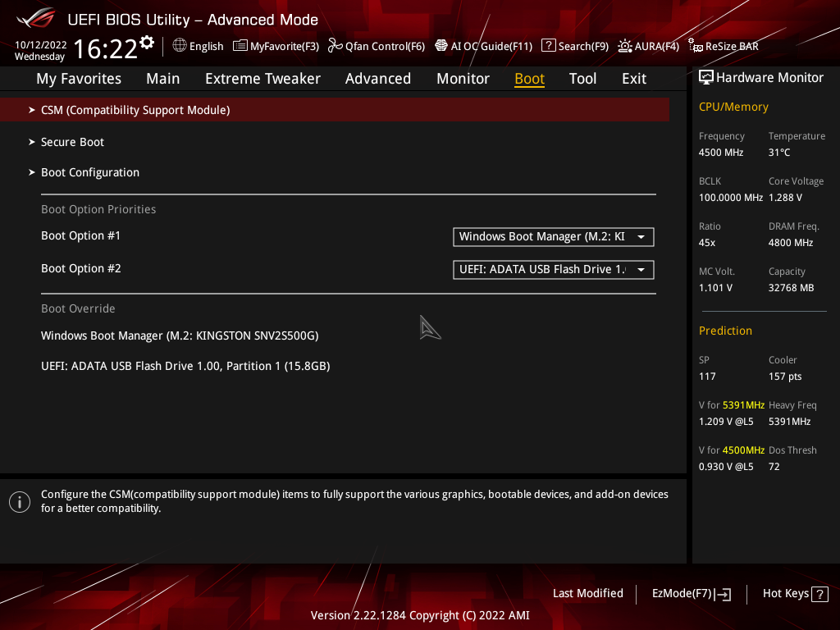The height and width of the screenshot is (630, 840).
Task: Click the 1.209 V @L5 value
Action: (x=726, y=422)
